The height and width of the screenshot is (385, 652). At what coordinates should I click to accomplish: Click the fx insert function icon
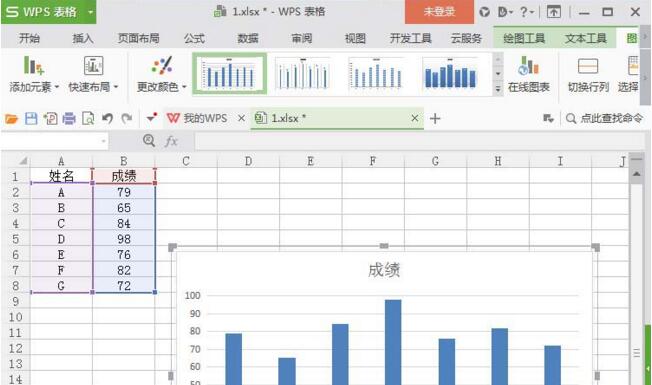[x=171, y=141]
